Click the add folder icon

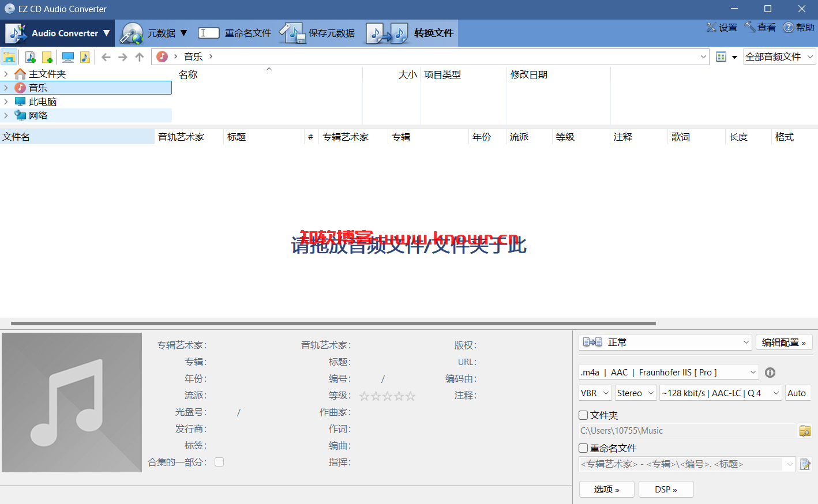(47, 57)
